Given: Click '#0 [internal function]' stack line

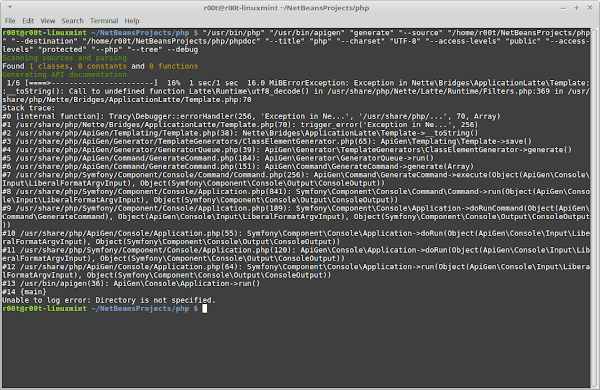Looking at the screenshot, I should [x=251, y=116].
